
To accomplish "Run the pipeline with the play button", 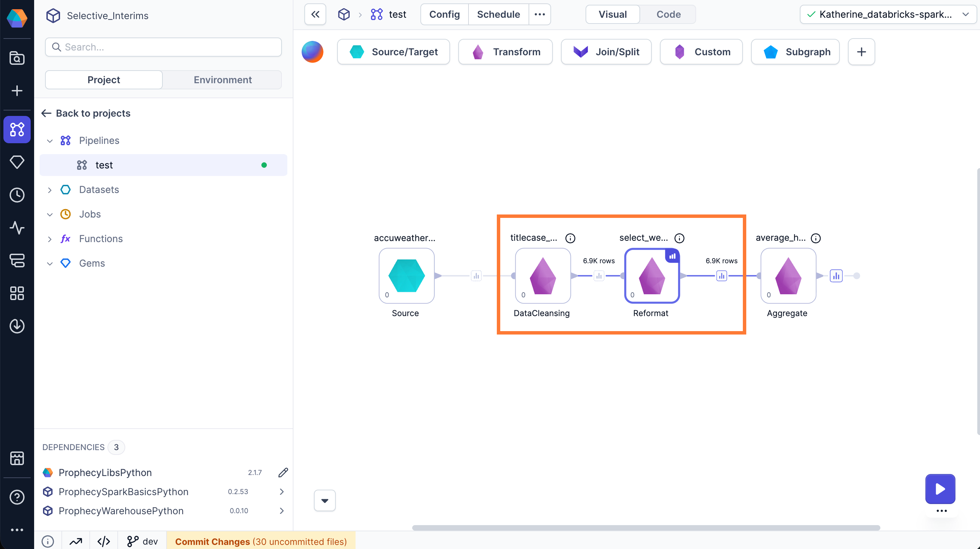I will click(940, 489).
